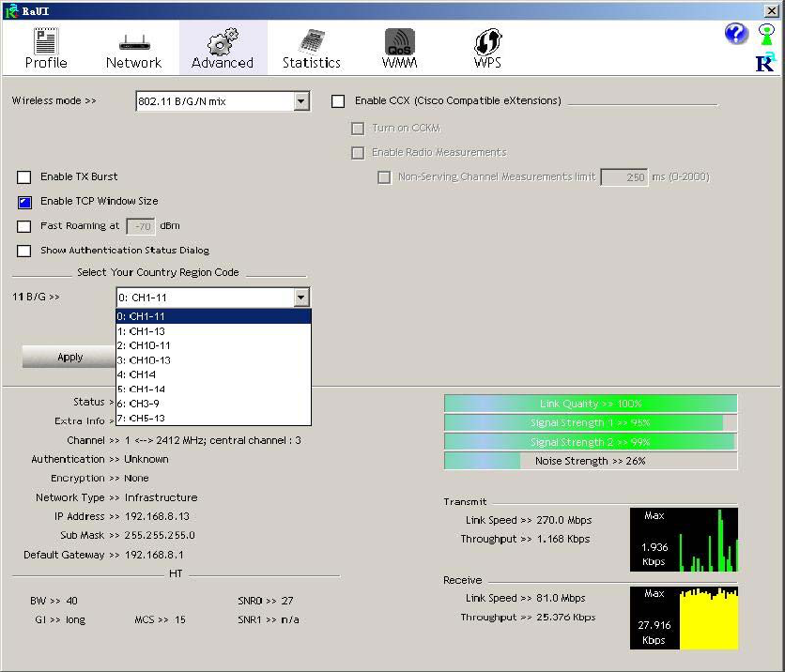Click the Apply button

[69, 357]
